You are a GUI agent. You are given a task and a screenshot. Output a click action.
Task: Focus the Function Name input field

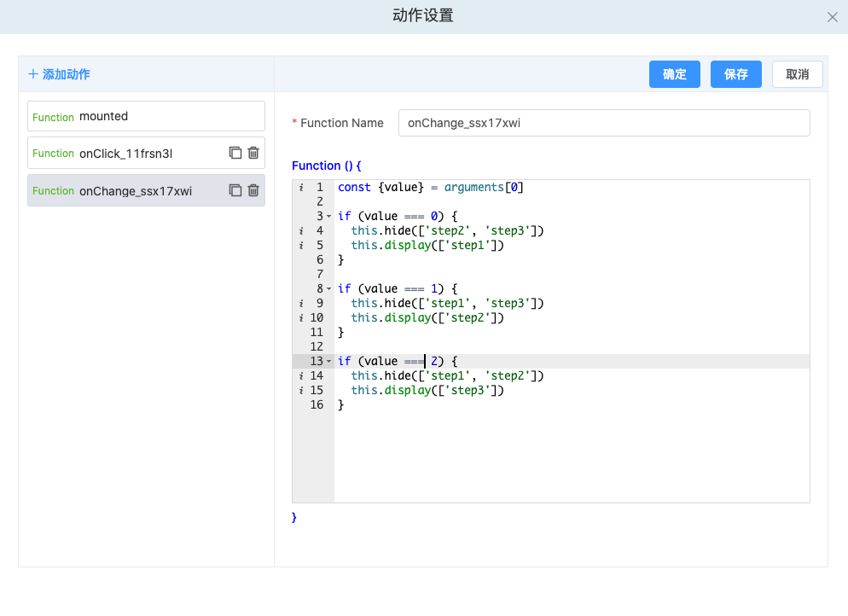(604, 123)
